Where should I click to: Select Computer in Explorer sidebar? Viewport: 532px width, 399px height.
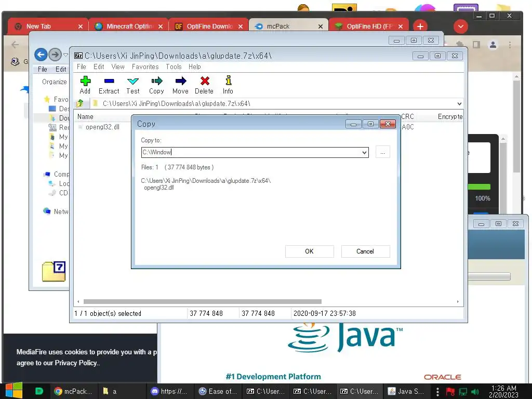[x=56, y=174]
